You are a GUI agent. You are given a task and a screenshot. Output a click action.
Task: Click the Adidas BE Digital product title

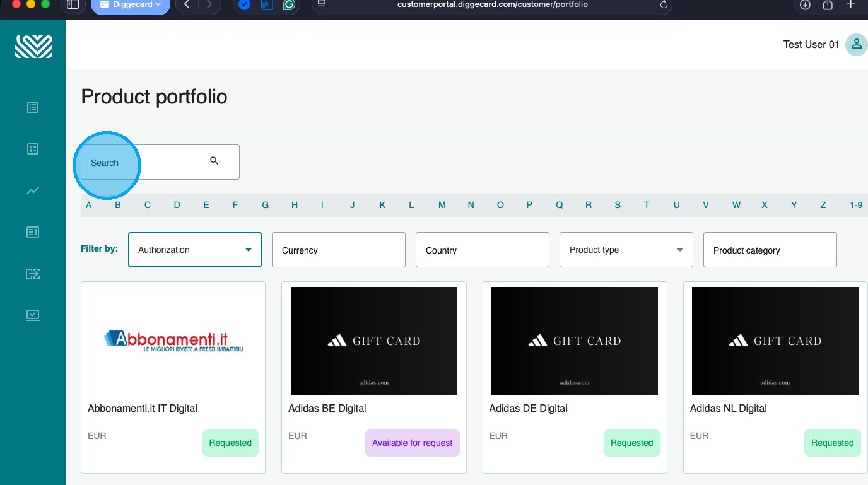click(x=327, y=408)
